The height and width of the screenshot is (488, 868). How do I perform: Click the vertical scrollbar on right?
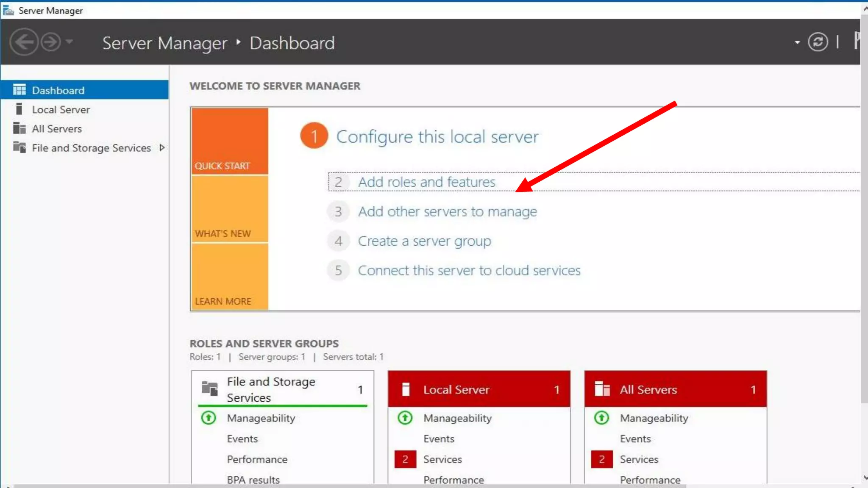coord(864,212)
